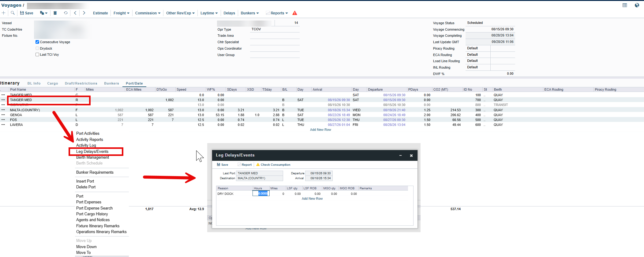Image resolution: width=644 pixels, height=257 pixels.
Task: Click Add New Row below the DRY DOCK row
Action: 312,198
